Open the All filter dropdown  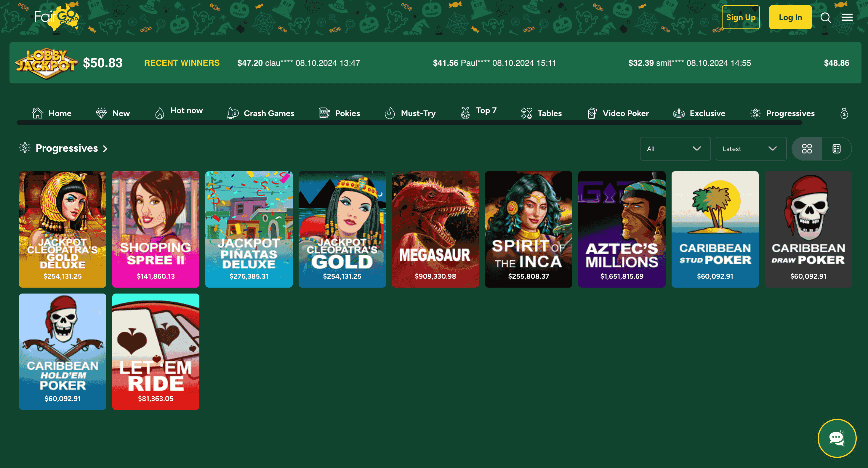pyautogui.click(x=675, y=149)
